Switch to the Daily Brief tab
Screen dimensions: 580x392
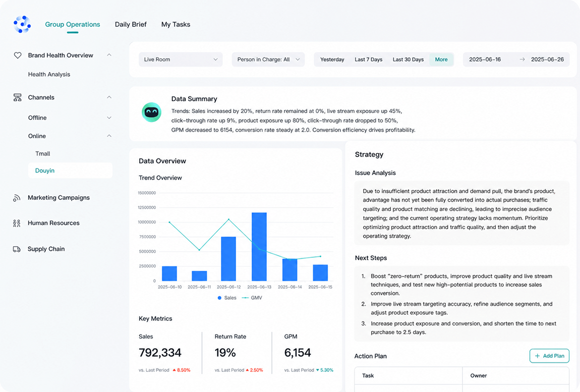point(131,24)
